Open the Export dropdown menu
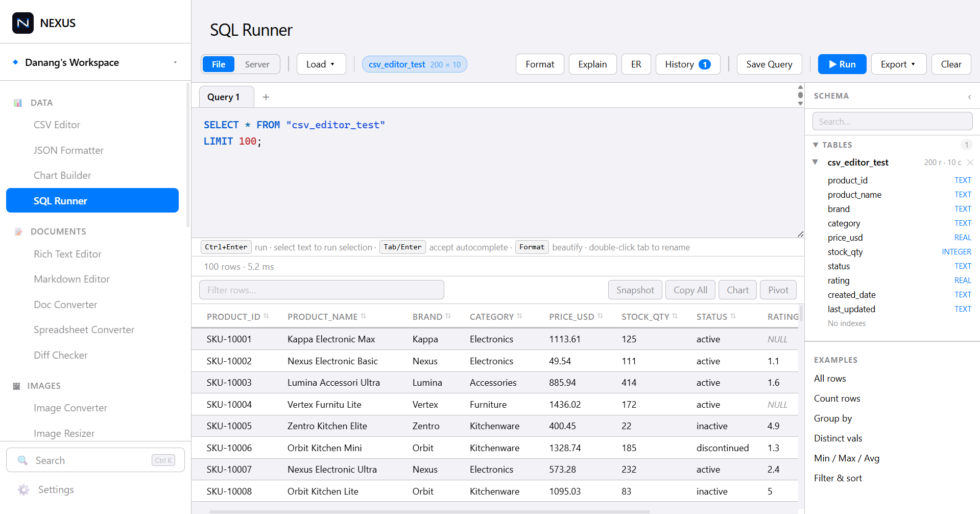 tap(898, 64)
